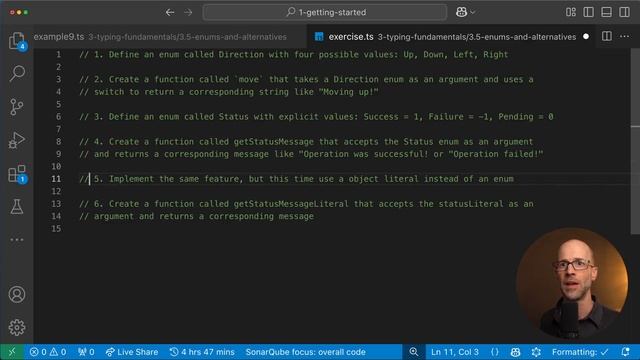Click line number 15 in gutter
This screenshot has height=360, width=640.
click(x=56, y=229)
